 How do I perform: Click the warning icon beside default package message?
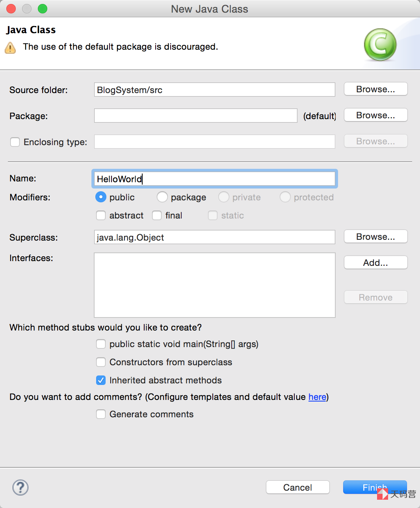(x=10, y=48)
